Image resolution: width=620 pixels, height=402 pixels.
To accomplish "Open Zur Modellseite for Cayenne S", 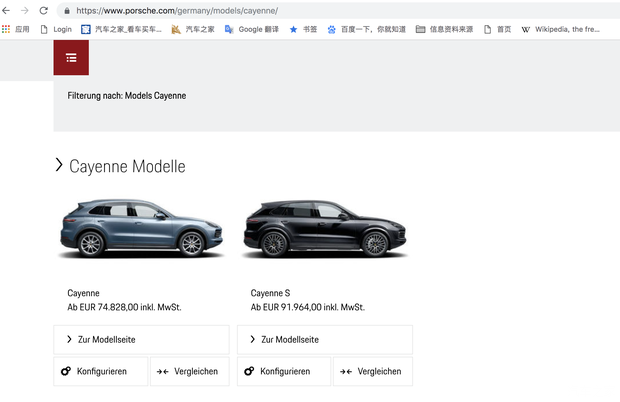I will coord(324,340).
